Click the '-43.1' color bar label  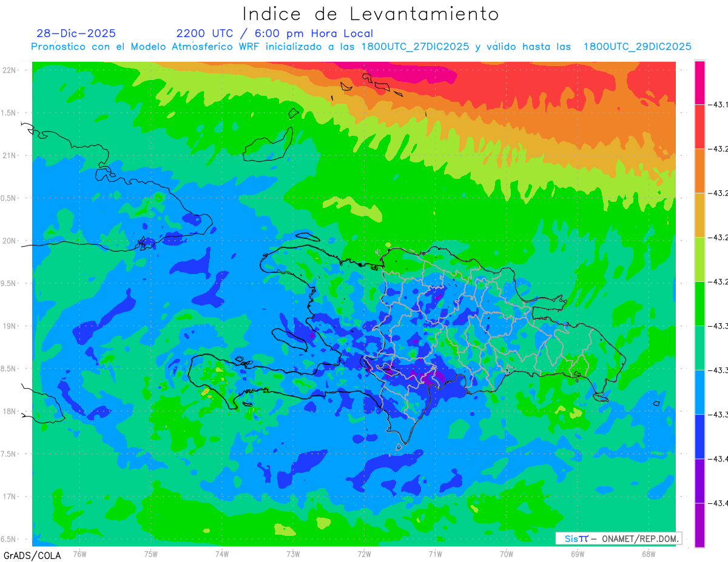718,105
